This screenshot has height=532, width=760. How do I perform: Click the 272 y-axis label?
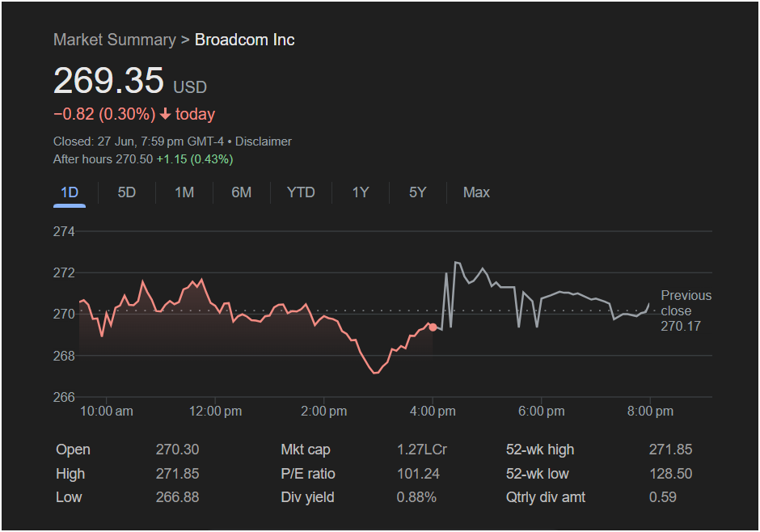(64, 272)
